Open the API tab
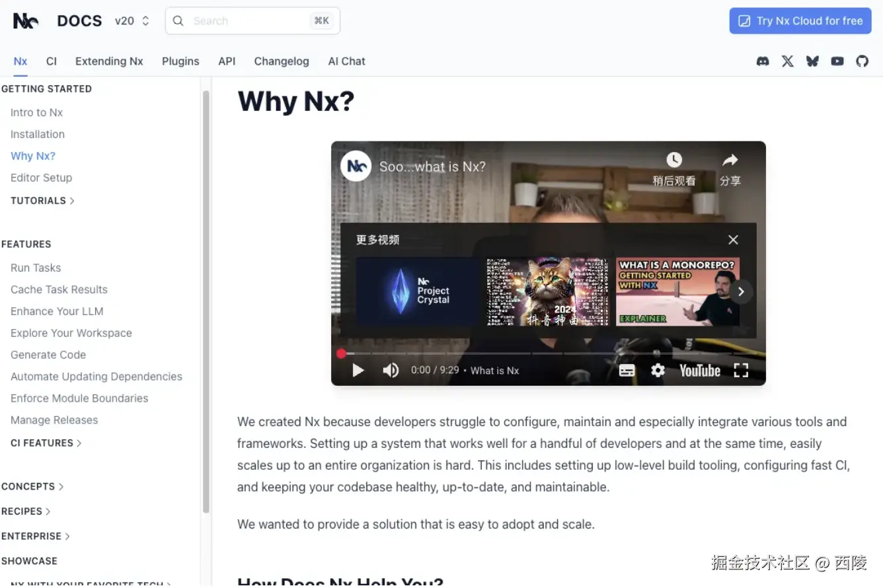 (x=227, y=61)
